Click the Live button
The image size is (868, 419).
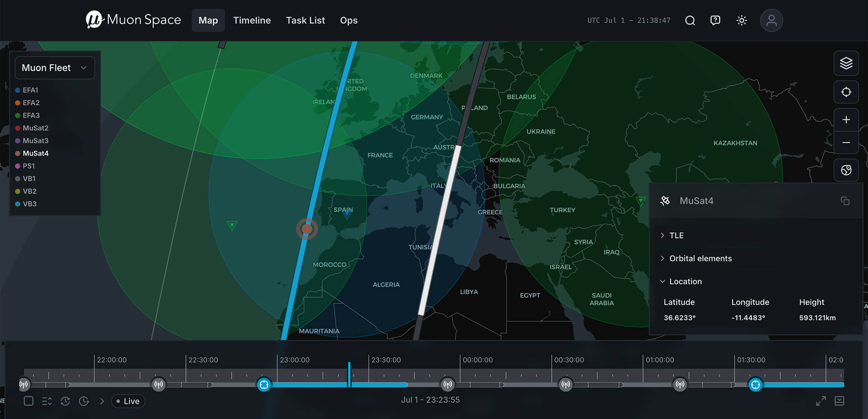(x=128, y=401)
